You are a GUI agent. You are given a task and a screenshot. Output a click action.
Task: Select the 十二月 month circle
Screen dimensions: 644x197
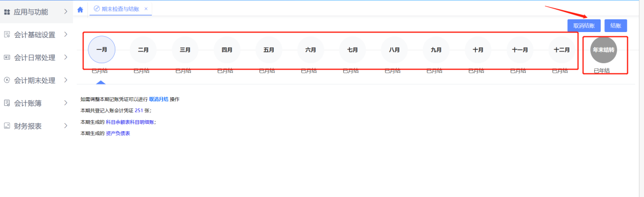(562, 50)
